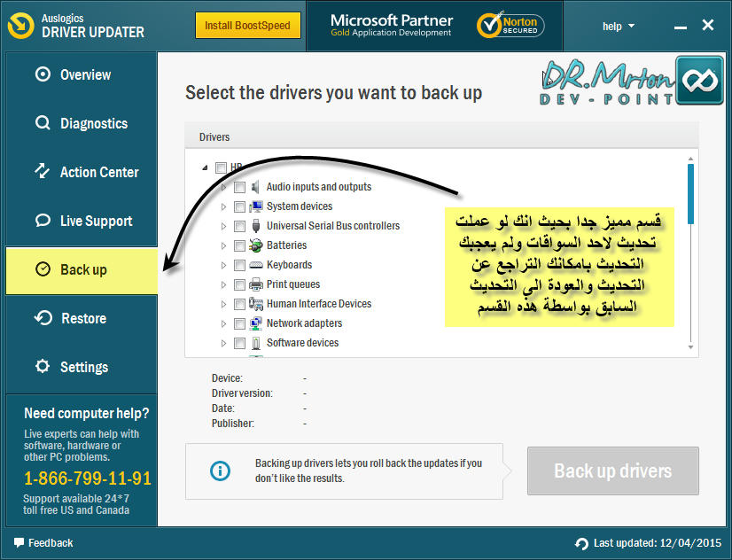This screenshot has height=560, width=732.
Task: Click the driver list scrollbar thumb
Action: click(690, 194)
